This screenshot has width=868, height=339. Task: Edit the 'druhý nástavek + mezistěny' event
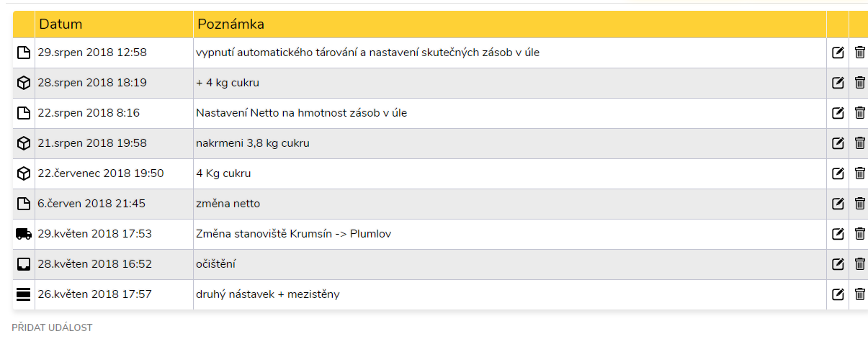point(838,294)
